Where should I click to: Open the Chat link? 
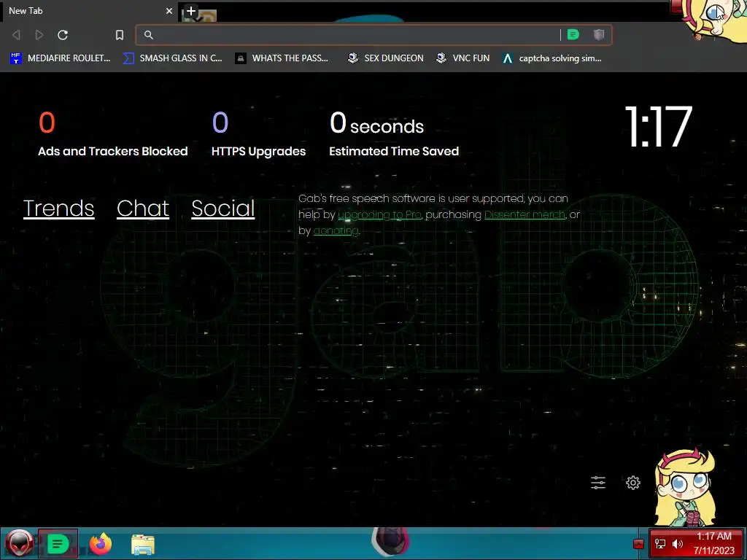pyautogui.click(x=143, y=208)
